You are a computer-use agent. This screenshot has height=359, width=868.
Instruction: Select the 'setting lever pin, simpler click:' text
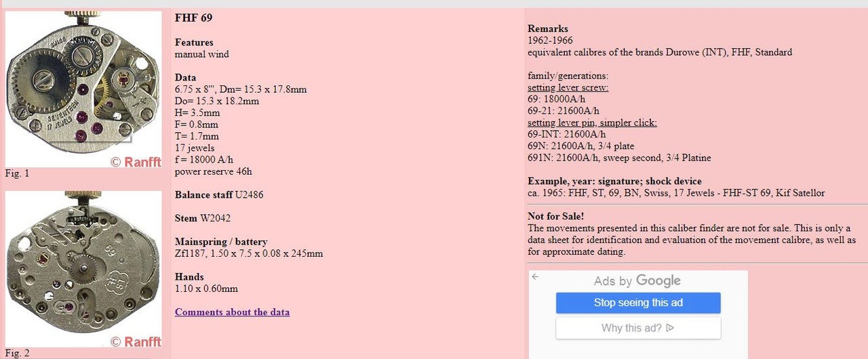click(x=592, y=123)
